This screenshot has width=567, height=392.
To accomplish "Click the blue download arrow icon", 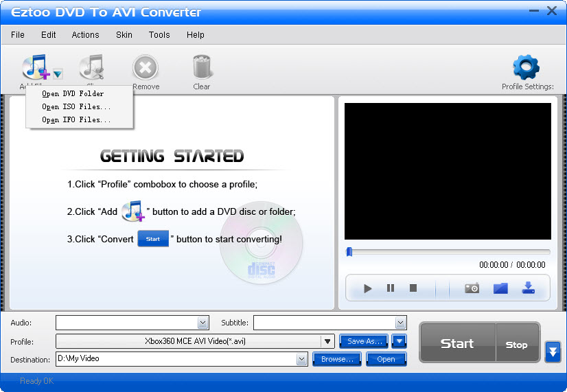I will [x=529, y=288].
